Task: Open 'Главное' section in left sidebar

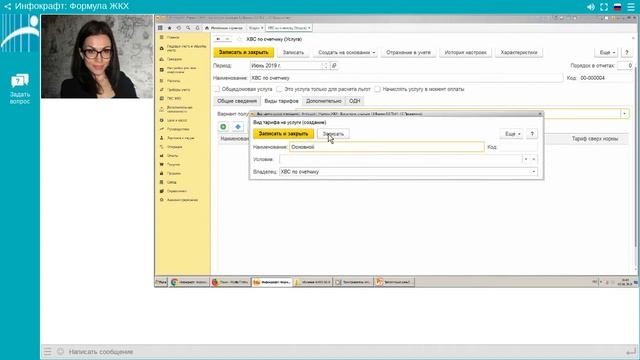Action: (173, 37)
